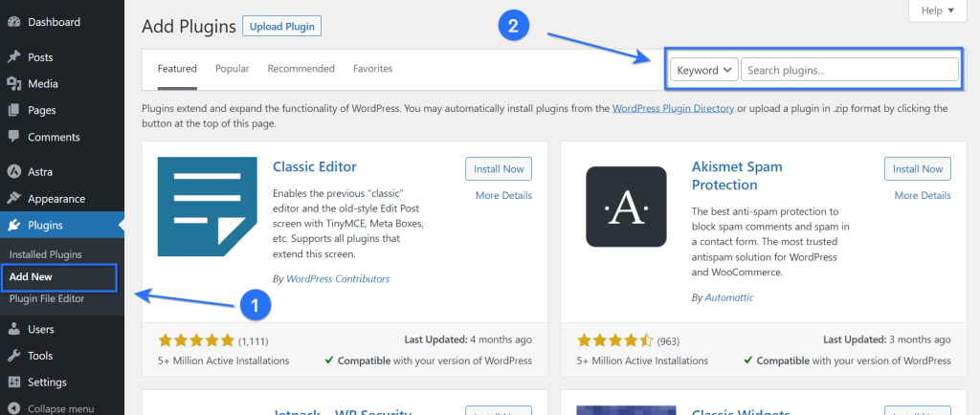Open More Details for Akismet Spam Protection
This screenshot has height=415, width=980.
pos(923,195)
